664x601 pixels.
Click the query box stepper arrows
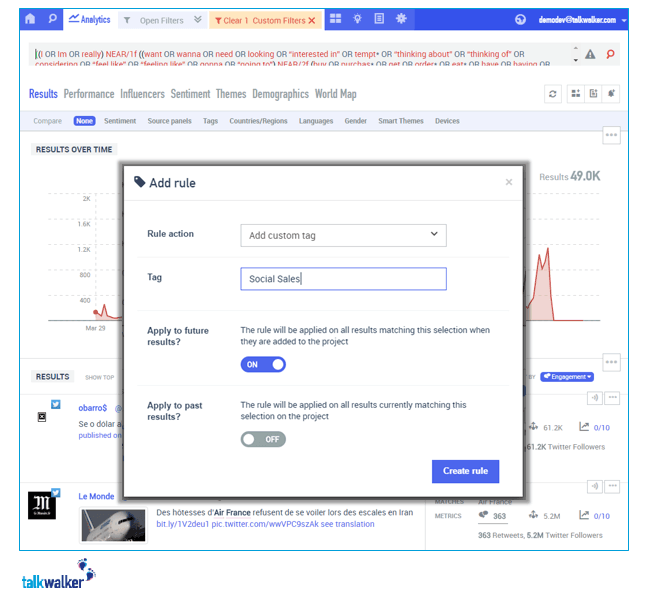pos(575,54)
